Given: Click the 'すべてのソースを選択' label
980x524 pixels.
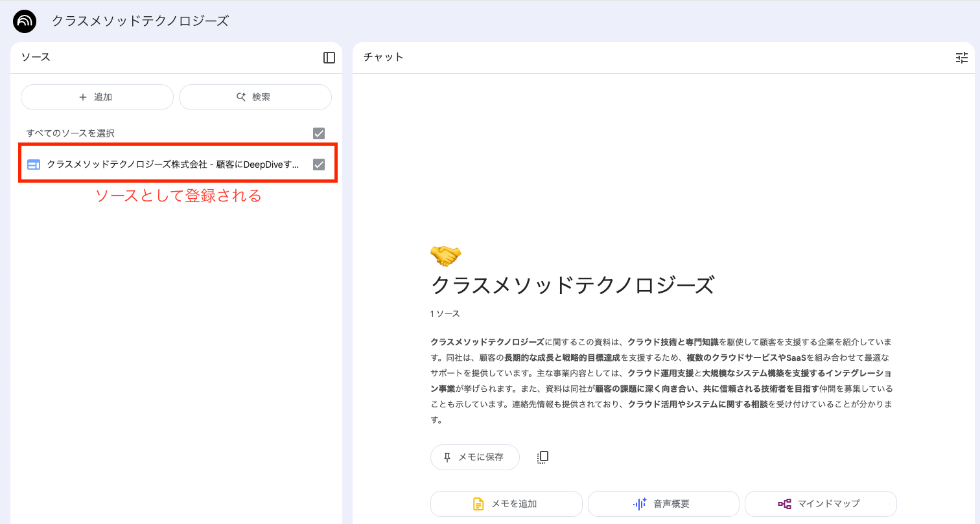Looking at the screenshot, I should coord(71,133).
